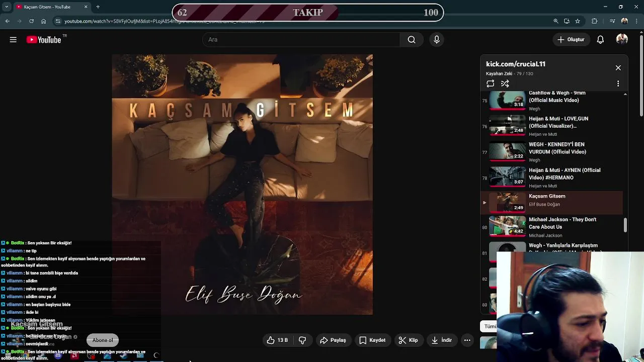Open the Chrome three-dot menu
The image size is (644, 362).
pyautogui.click(x=636, y=21)
